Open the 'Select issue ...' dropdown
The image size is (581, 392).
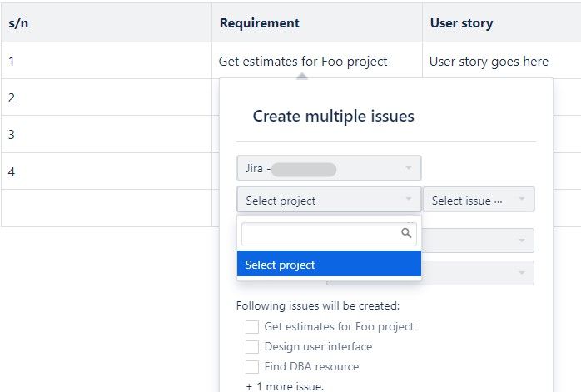click(x=479, y=200)
